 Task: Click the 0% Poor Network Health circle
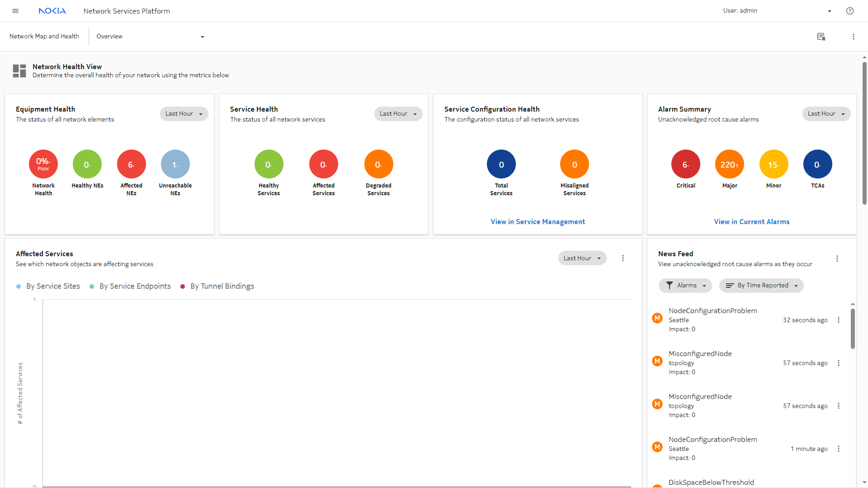click(x=43, y=164)
